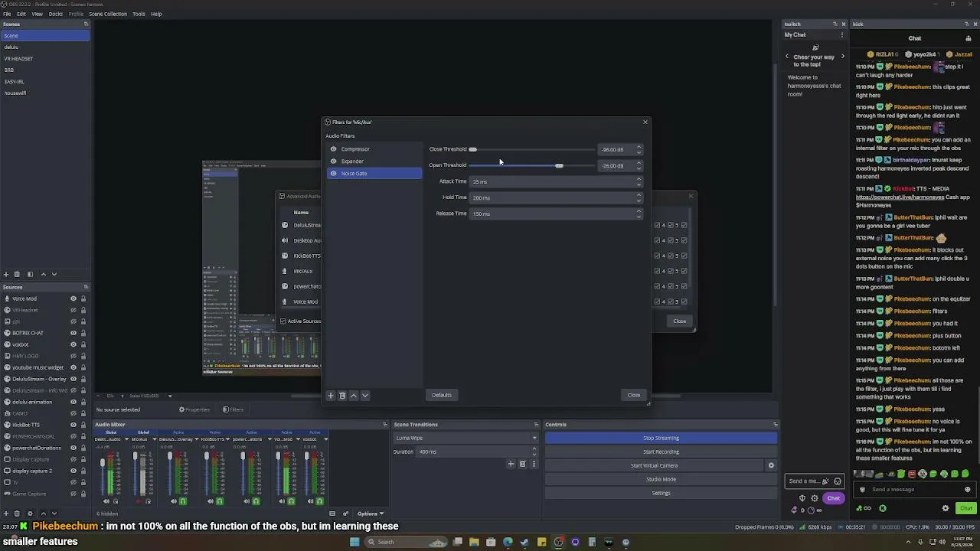Open scene filters icon in Scenes toolbar

30,274
